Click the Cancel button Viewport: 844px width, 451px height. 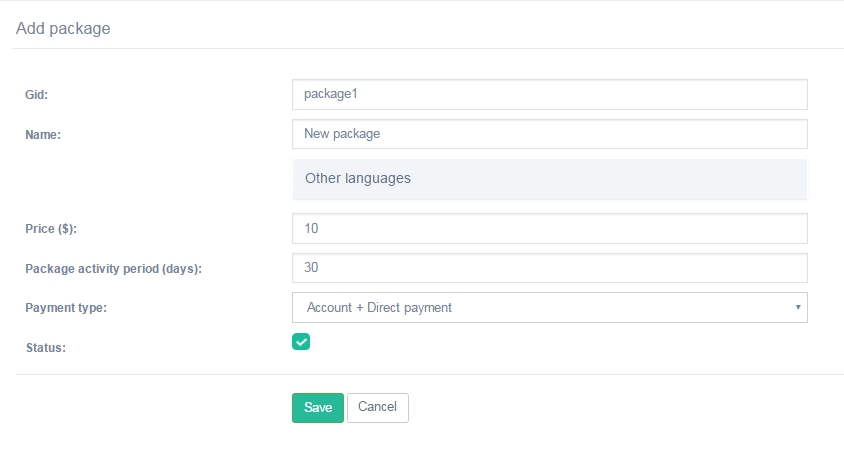(x=377, y=407)
